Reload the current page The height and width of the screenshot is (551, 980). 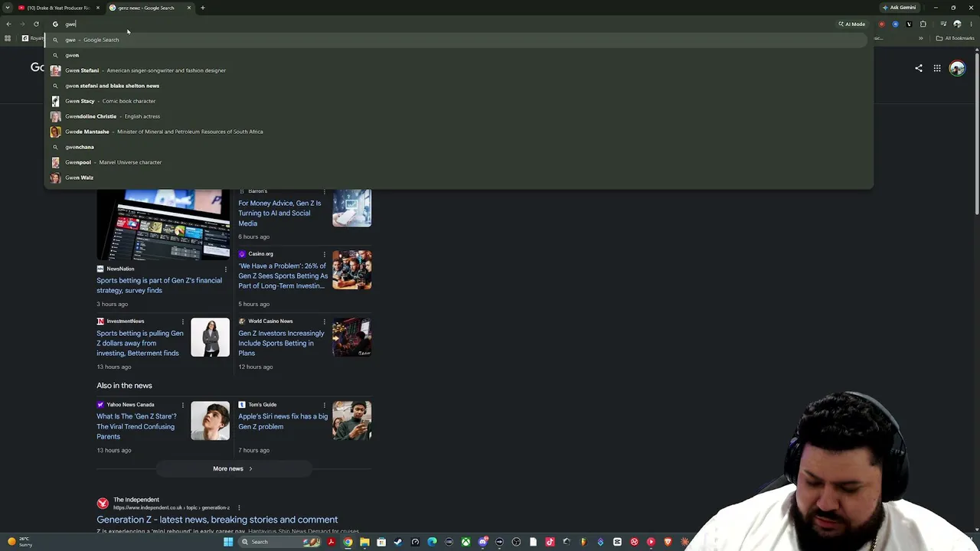36,24
